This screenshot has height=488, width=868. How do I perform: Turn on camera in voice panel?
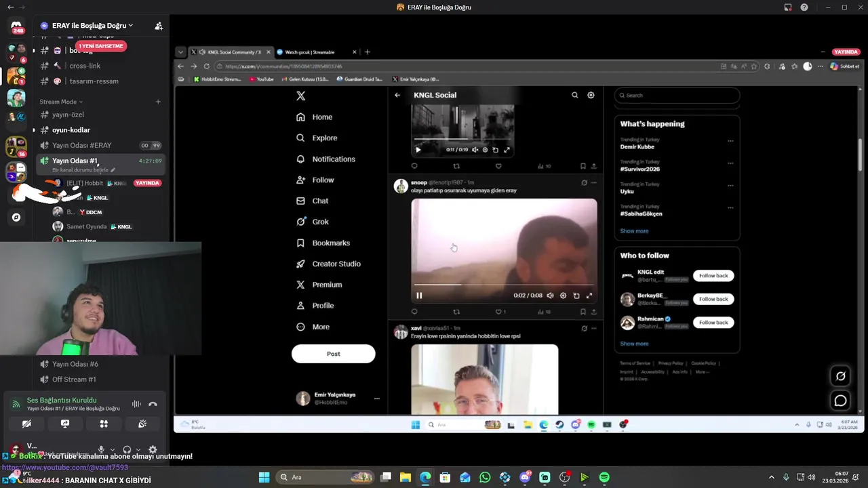click(x=26, y=424)
